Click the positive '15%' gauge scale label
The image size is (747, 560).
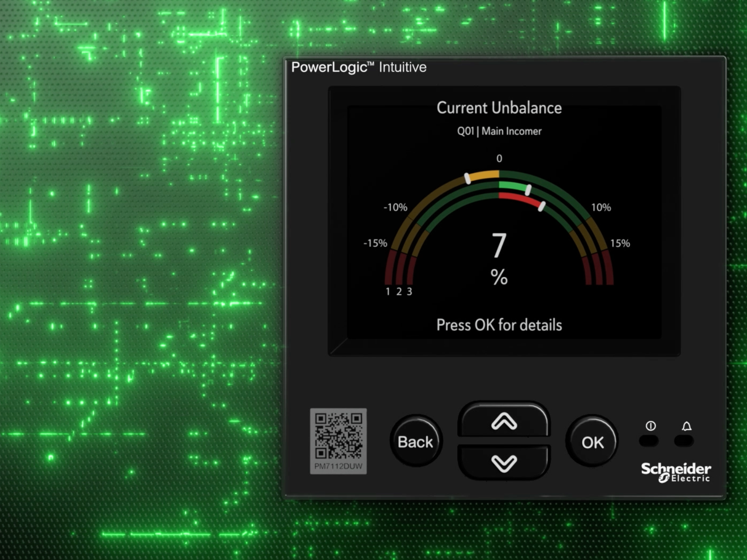click(620, 243)
